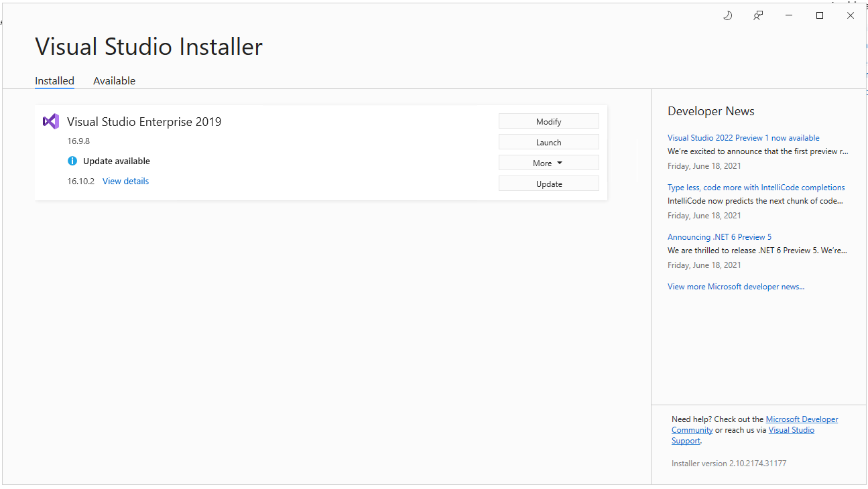Screen dimensions: 868x489
Task: Open the Visual Studio Support link
Action: pyautogui.click(x=791, y=430)
